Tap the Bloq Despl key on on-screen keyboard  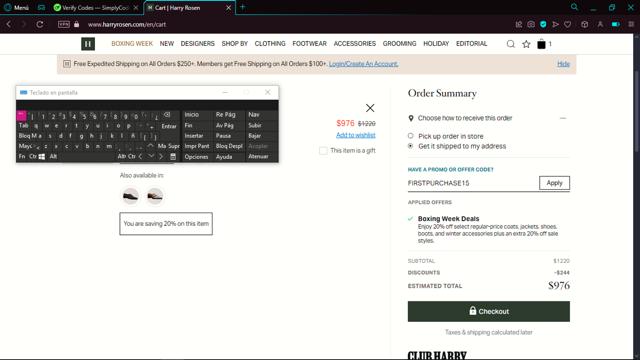click(229, 146)
